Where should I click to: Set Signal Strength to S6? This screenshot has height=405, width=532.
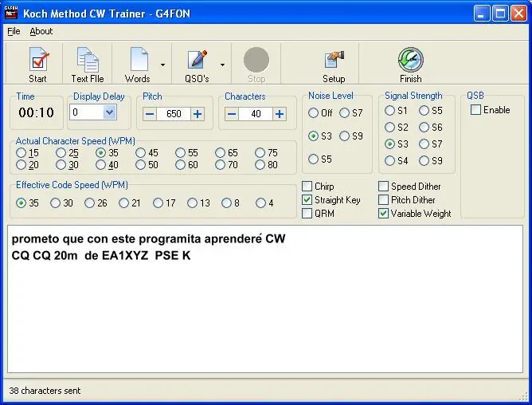point(424,127)
